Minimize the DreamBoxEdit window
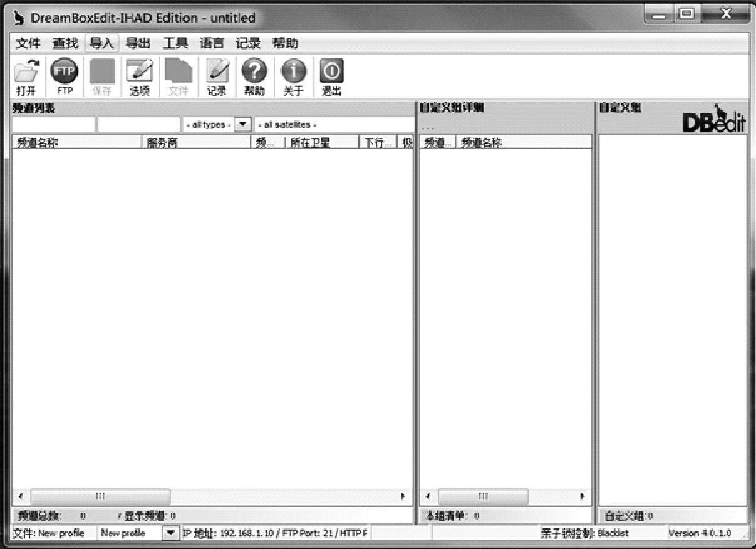This screenshot has height=549, width=756. coord(660,14)
